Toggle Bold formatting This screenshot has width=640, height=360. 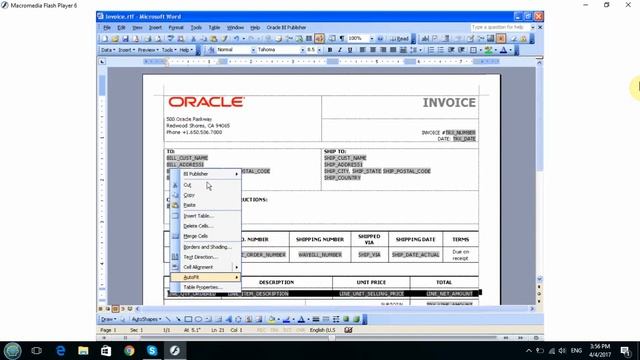coord(330,50)
